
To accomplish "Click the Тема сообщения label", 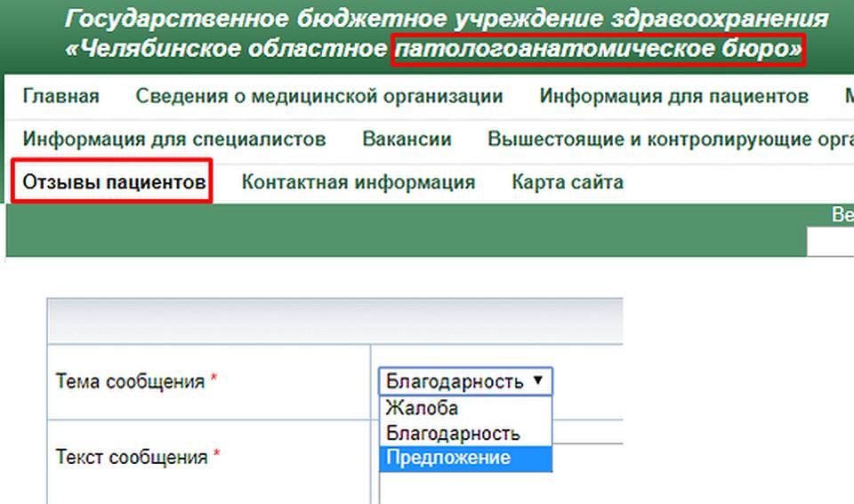I will click(x=130, y=381).
